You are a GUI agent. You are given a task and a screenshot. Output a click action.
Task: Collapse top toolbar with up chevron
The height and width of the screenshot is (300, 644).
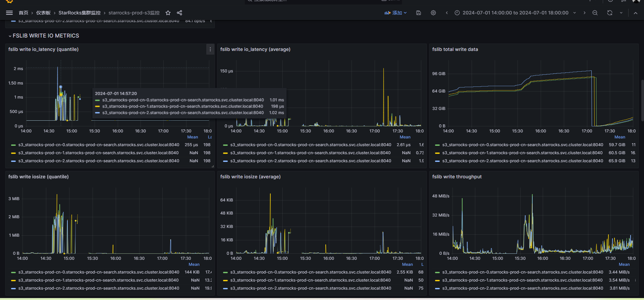(636, 13)
